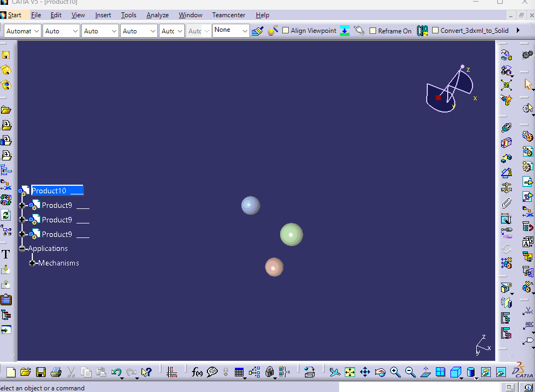Click the New document icon
This screenshot has width=535, height=392.
point(11,372)
